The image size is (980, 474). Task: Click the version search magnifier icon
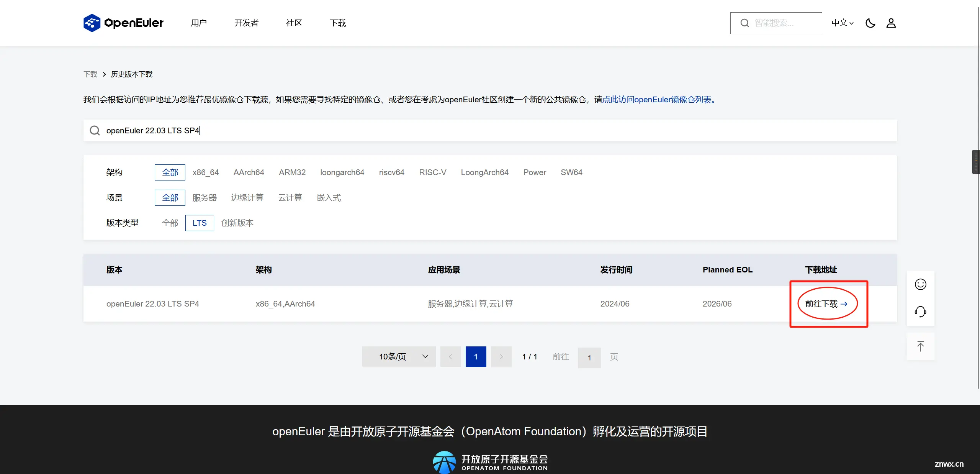click(x=95, y=131)
